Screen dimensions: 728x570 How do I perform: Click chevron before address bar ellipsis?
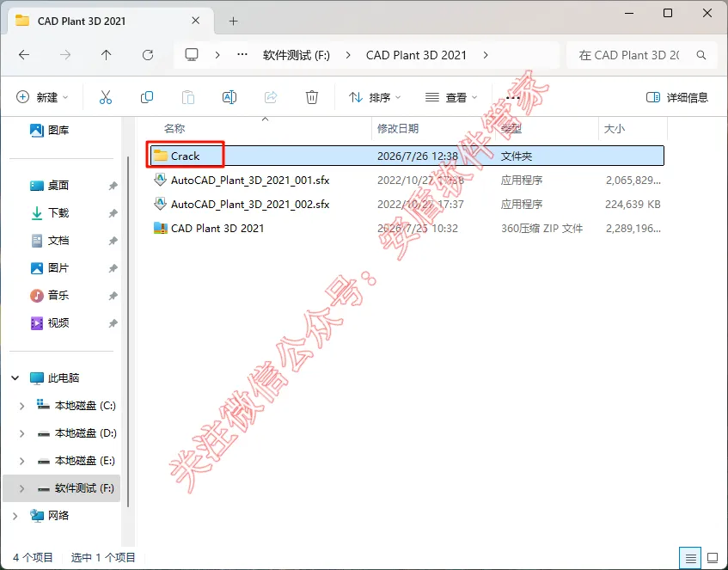pyautogui.click(x=217, y=55)
